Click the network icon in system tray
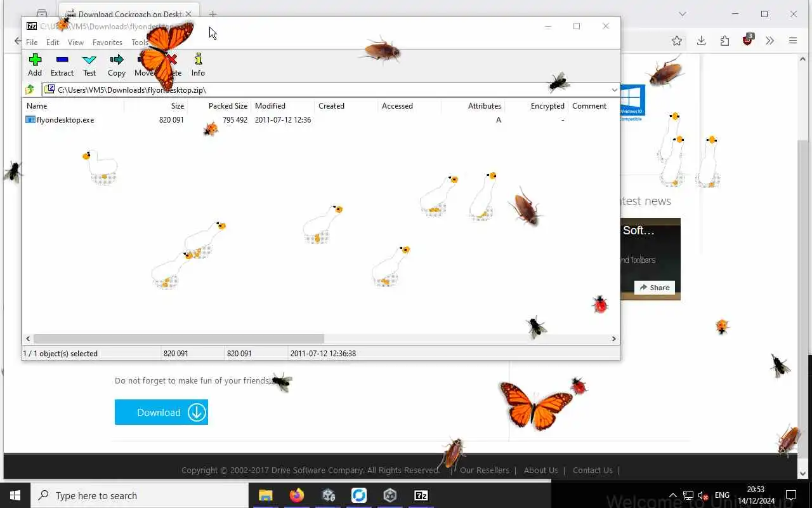Viewport: 812px width, 508px height. point(688,495)
